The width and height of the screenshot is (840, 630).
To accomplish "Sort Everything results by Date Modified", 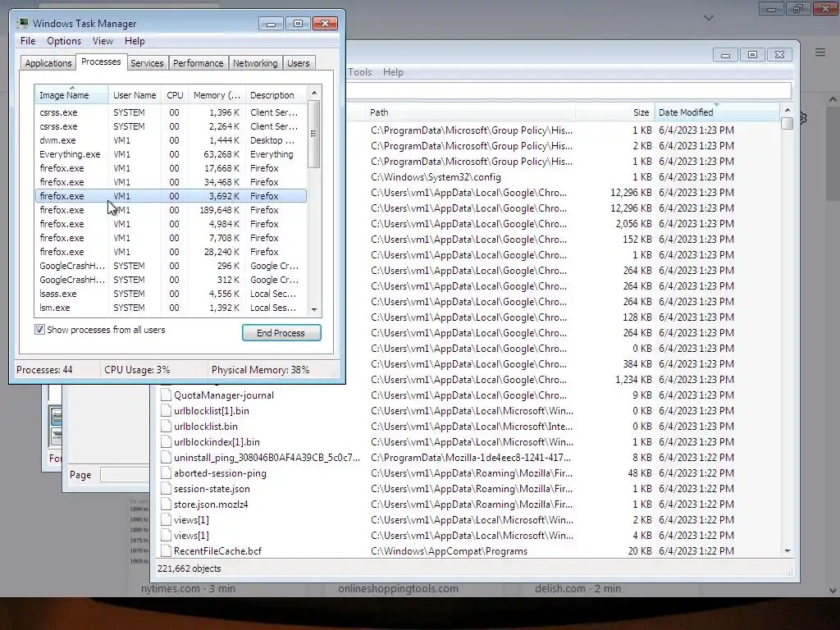I will [717, 112].
